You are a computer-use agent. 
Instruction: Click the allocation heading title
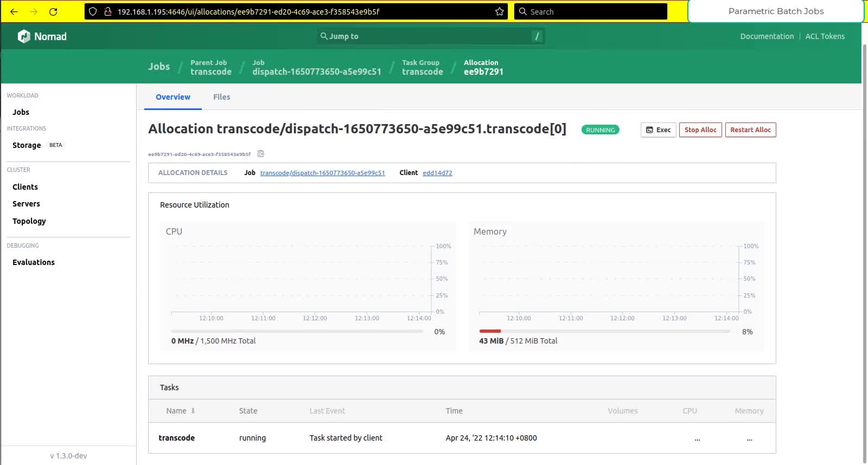click(357, 129)
